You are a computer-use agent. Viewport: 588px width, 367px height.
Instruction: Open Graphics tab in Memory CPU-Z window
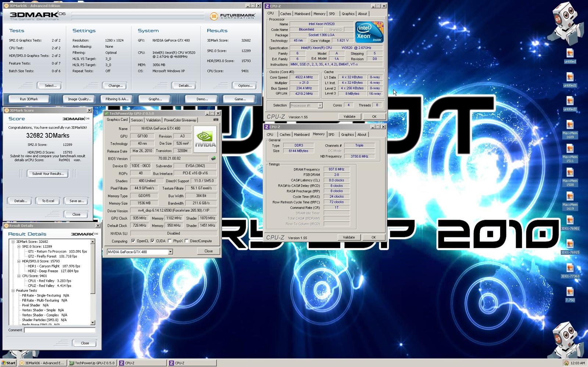(347, 134)
